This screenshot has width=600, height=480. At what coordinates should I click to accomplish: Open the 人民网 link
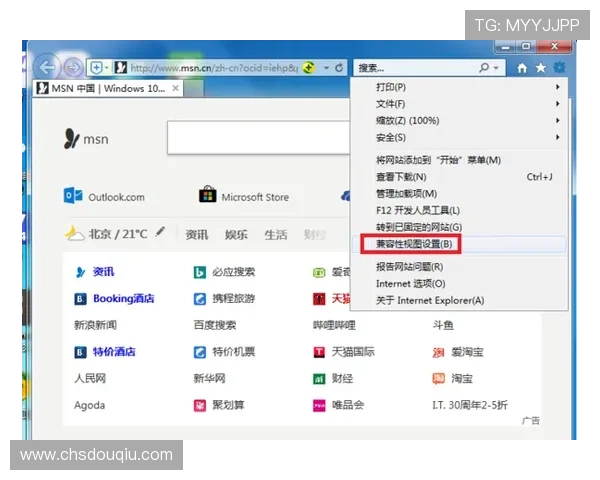click(x=90, y=379)
